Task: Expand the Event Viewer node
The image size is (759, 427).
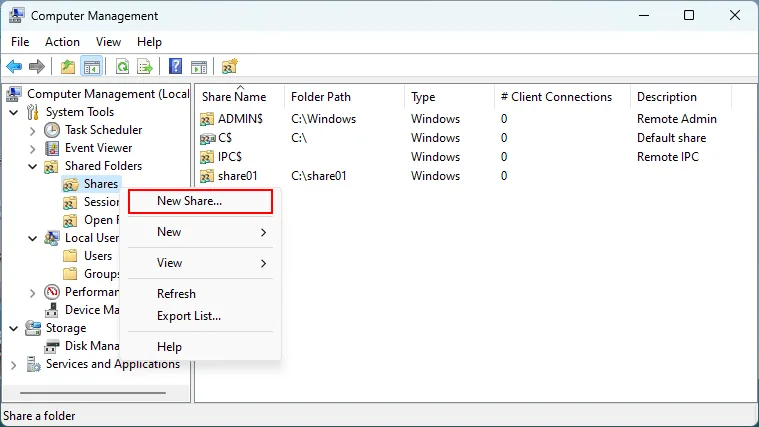Action: pyautogui.click(x=32, y=149)
